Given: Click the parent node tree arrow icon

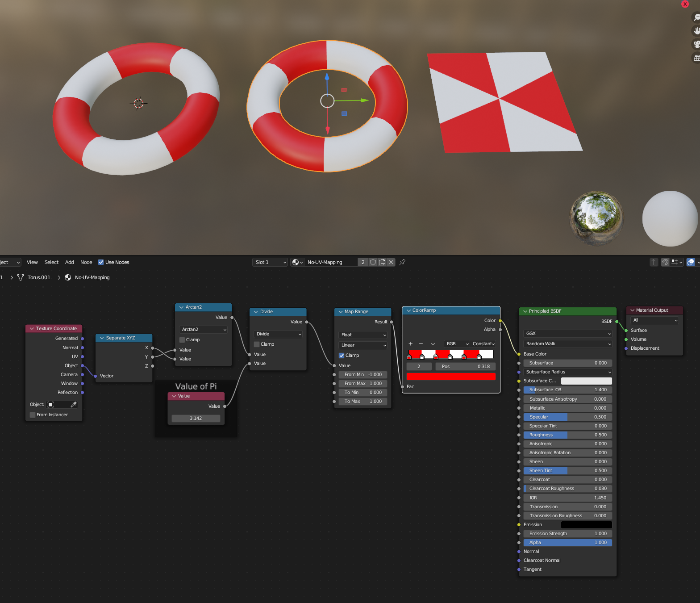Looking at the screenshot, I should (x=654, y=262).
